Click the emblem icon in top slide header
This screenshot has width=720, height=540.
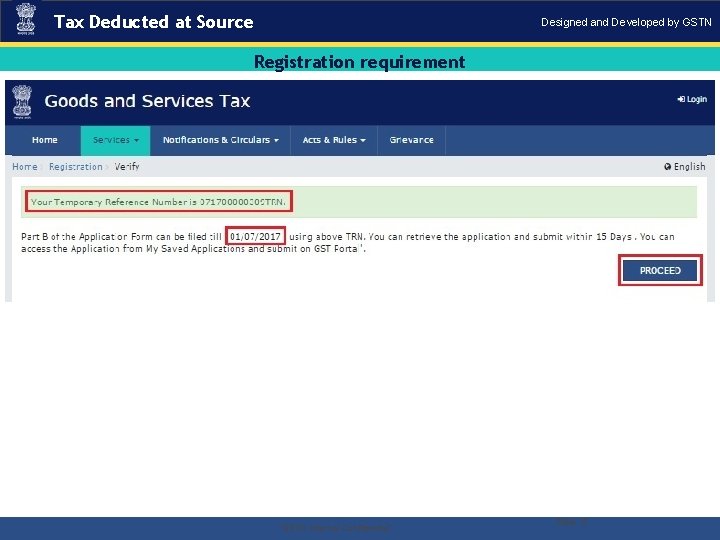tap(26, 19)
